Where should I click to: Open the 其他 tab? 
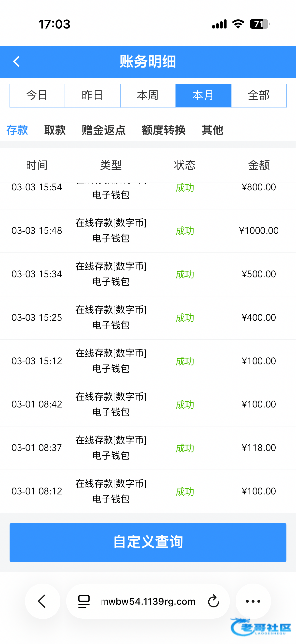point(212,130)
